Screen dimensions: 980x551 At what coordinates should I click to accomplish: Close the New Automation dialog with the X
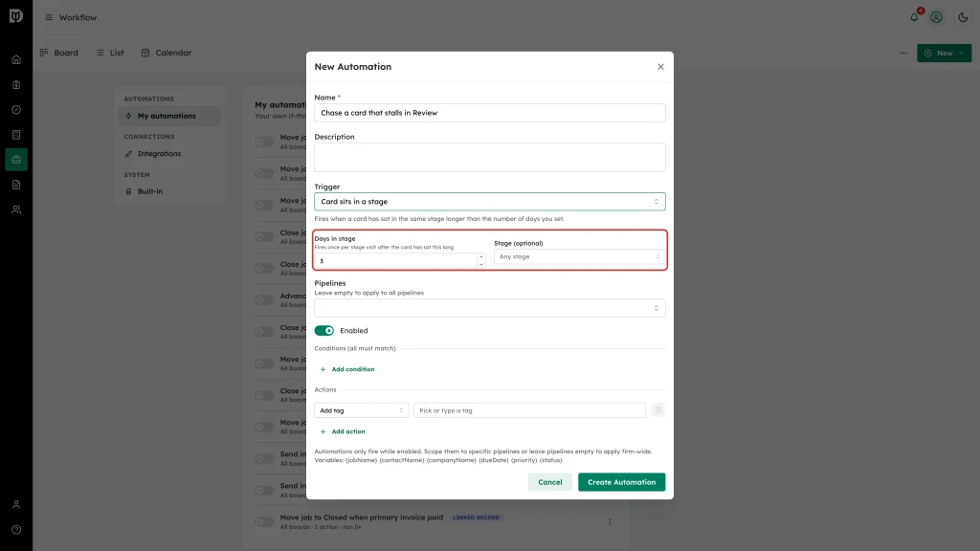(x=660, y=67)
